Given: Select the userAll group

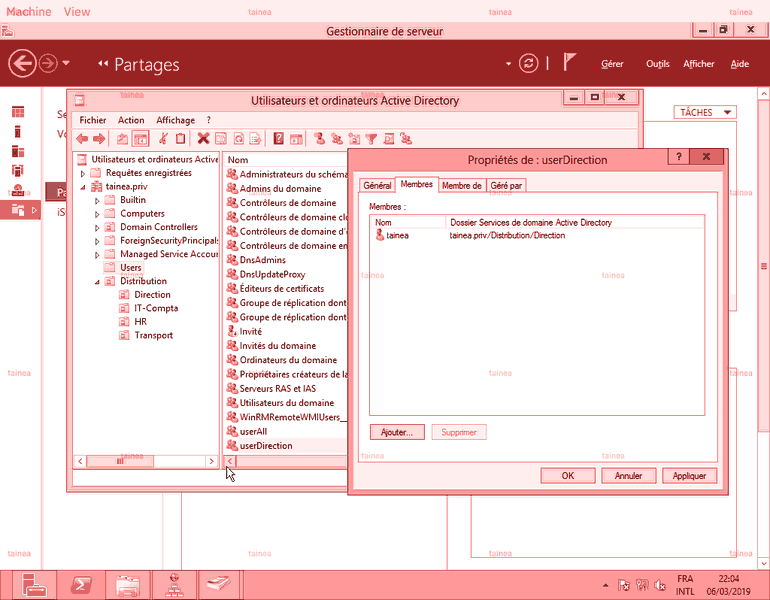Looking at the screenshot, I should click(253, 432).
